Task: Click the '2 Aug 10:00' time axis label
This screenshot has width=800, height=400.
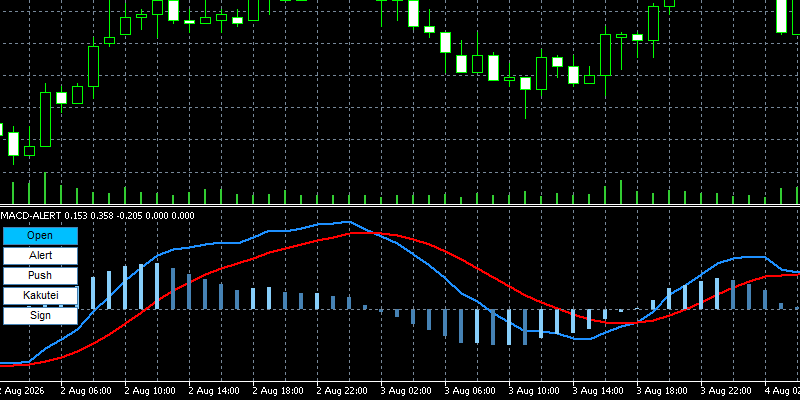Action: click(x=150, y=391)
